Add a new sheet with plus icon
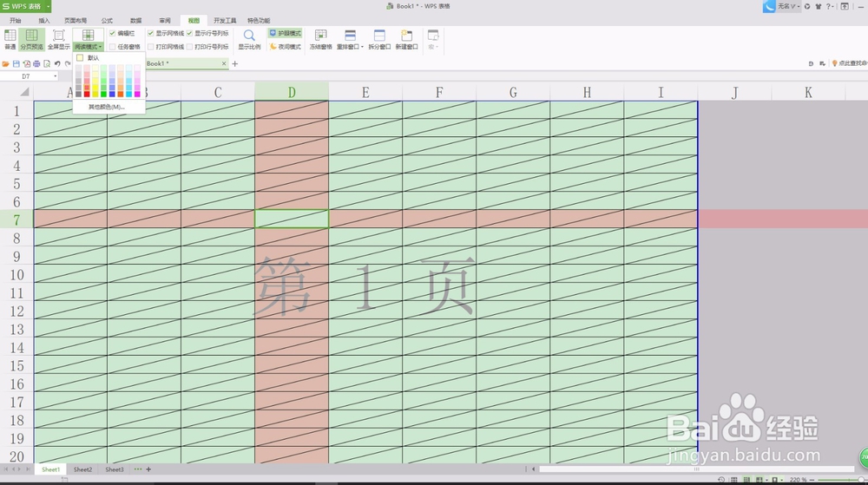The height and width of the screenshot is (485, 868). click(x=148, y=469)
